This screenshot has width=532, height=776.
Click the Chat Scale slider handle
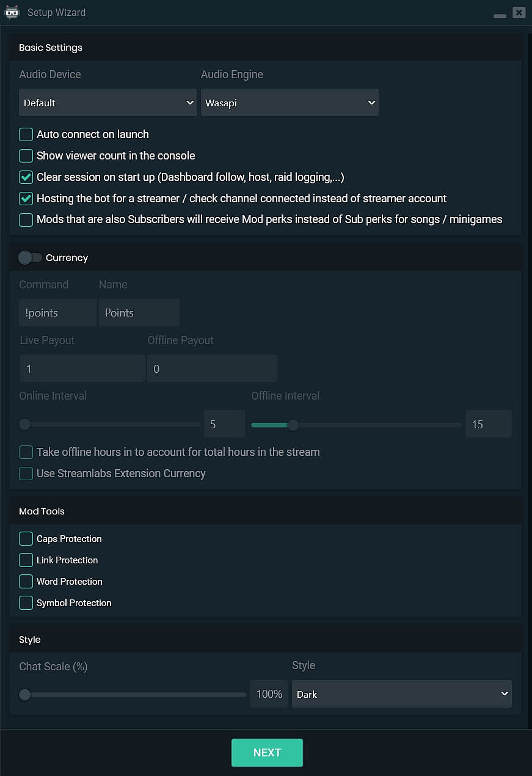(x=25, y=694)
